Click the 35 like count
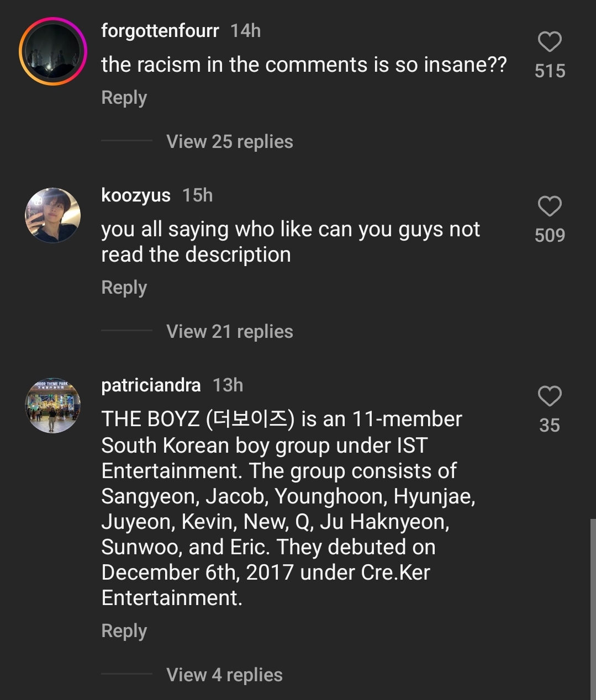The width and height of the screenshot is (596, 700). [x=550, y=426]
